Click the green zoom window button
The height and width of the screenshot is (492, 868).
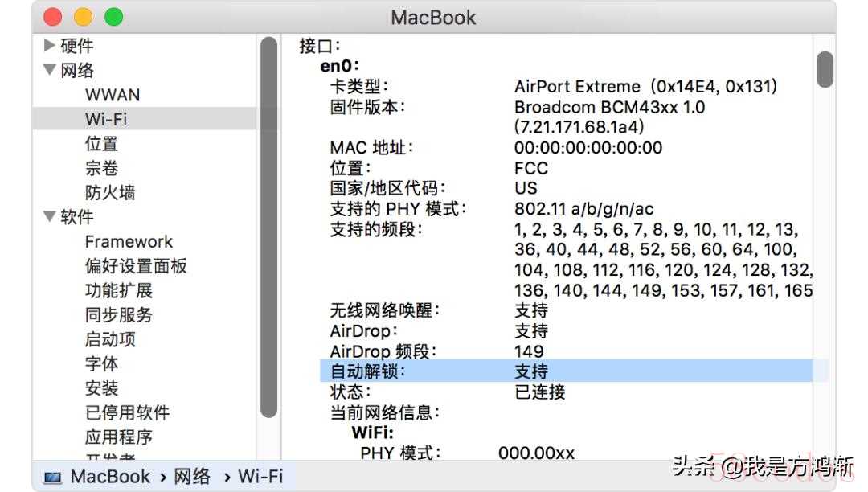coord(113,17)
